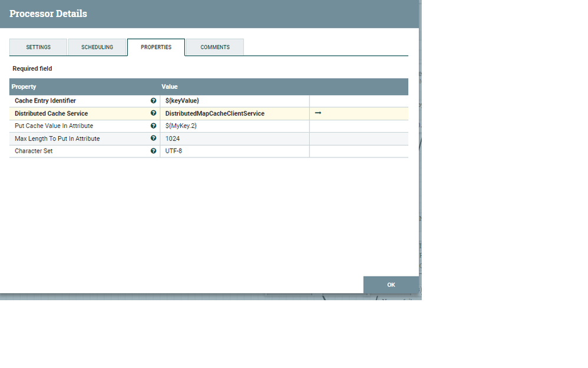588x368 pixels.
Task: Click the Value column header
Action: coord(170,87)
